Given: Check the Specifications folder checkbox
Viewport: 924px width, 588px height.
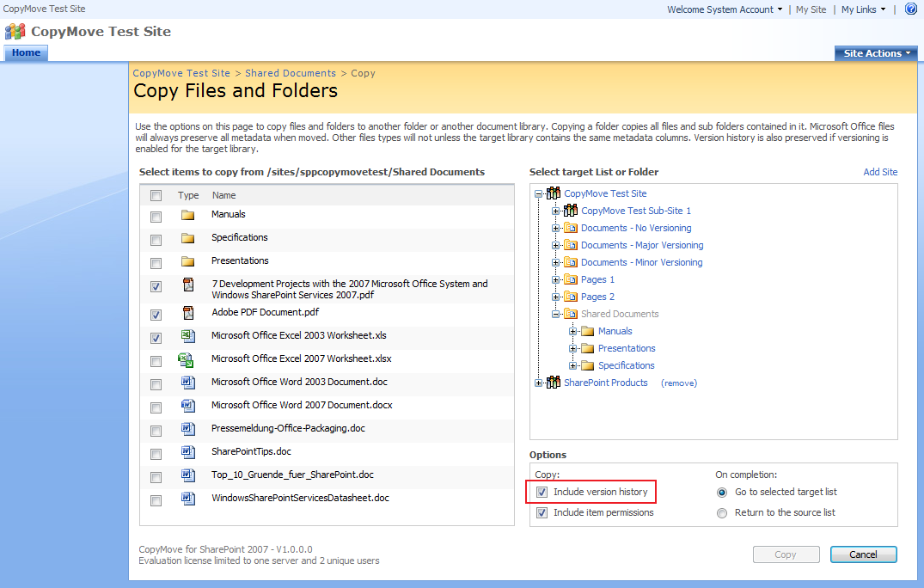Looking at the screenshot, I should point(156,240).
